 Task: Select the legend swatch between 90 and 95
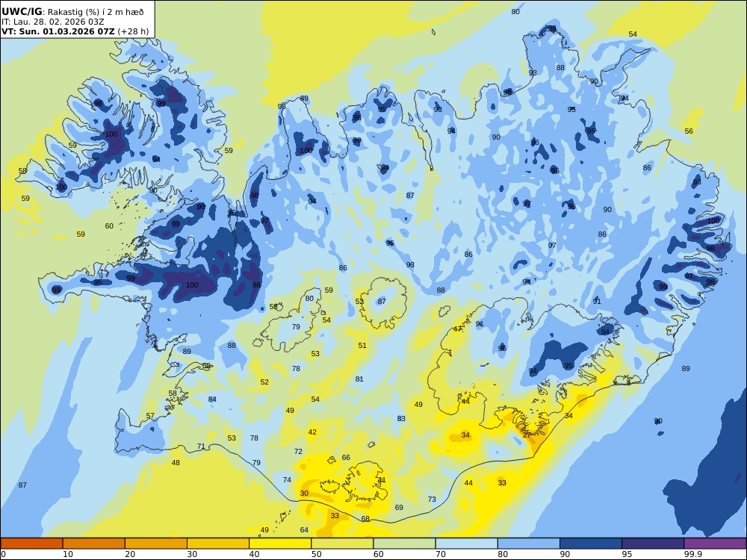591,544
